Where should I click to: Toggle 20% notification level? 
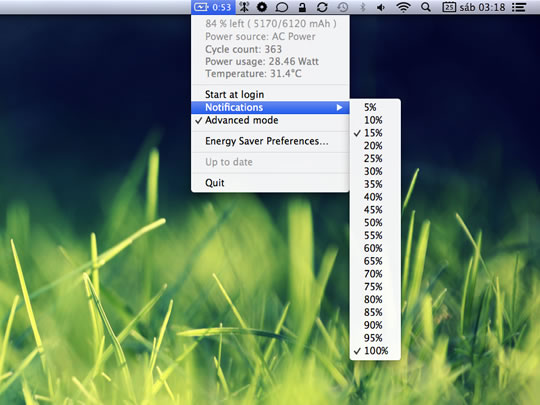click(x=375, y=146)
